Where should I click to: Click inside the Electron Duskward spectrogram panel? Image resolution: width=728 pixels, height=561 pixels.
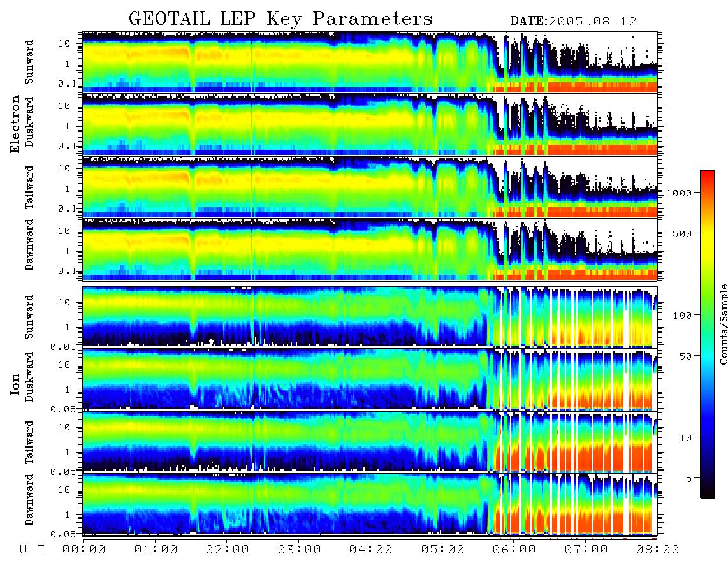370,124
